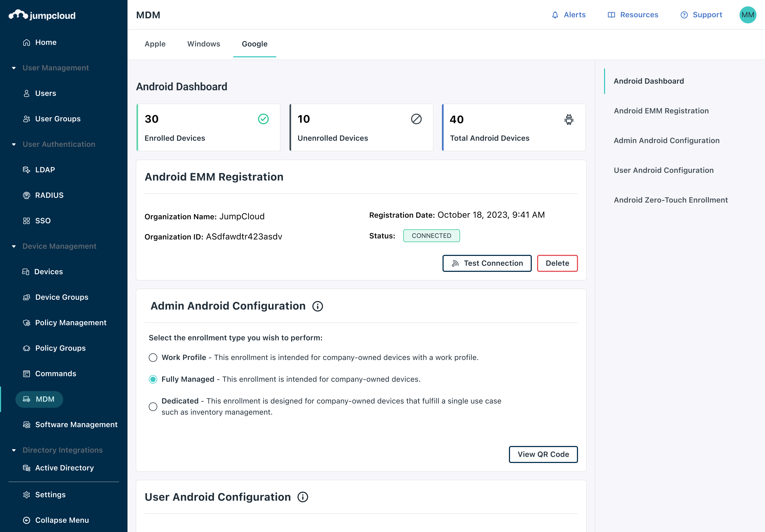Click info icon beside Admin Android Configuration

(317, 306)
